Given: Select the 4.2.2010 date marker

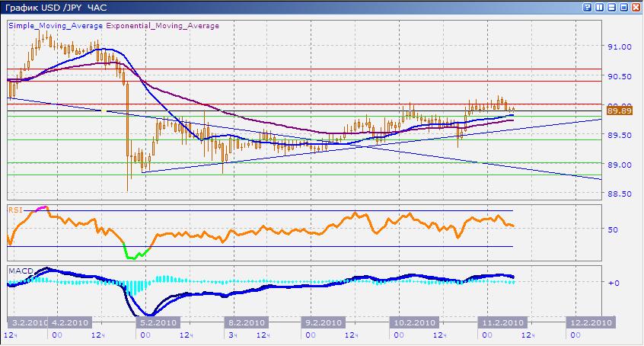Looking at the screenshot, I should [70, 322].
